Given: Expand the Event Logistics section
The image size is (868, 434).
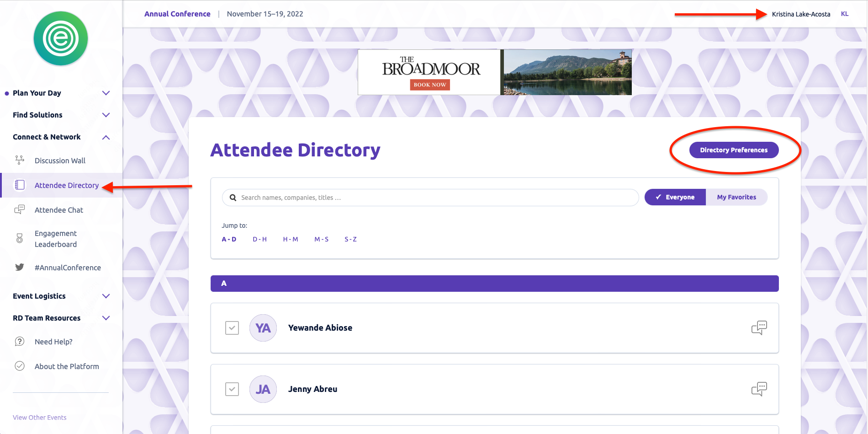Looking at the screenshot, I should coord(106,296).
